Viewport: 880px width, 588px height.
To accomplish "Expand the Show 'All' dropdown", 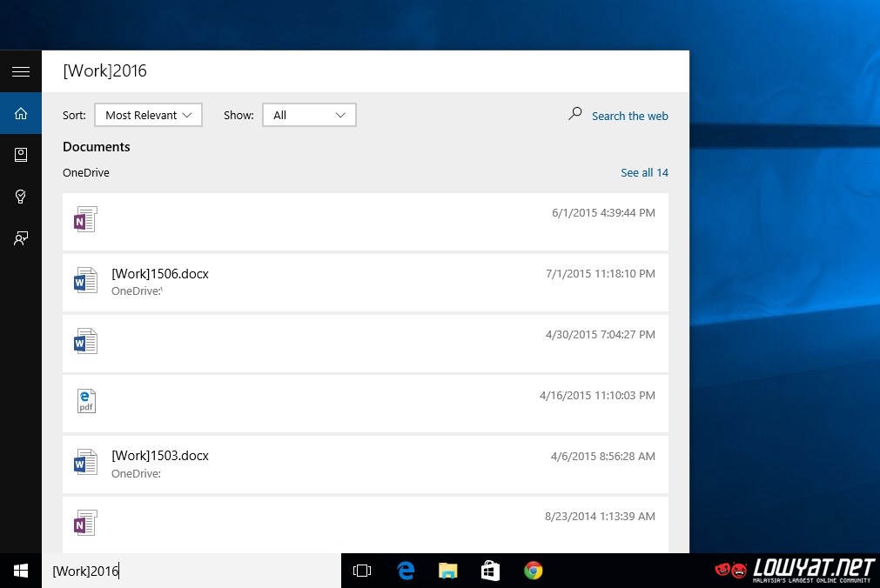I will [309, 115].
